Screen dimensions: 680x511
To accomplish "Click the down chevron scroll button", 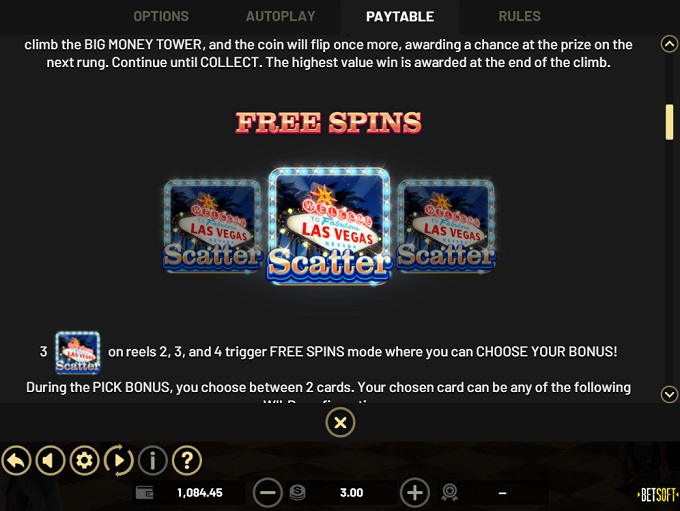I will pos(669,394).
